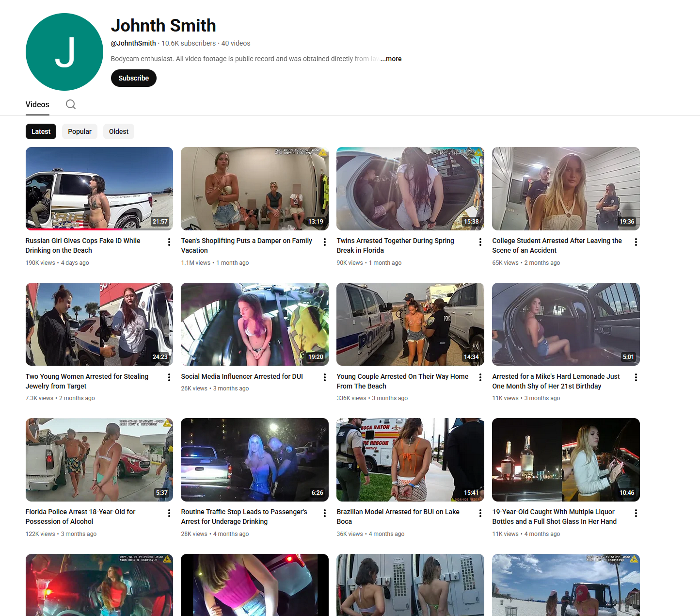Play the 6:26 video thumbnail
Image resolution: width=700 pixels, height=616 pixels.
coord(255,460)
